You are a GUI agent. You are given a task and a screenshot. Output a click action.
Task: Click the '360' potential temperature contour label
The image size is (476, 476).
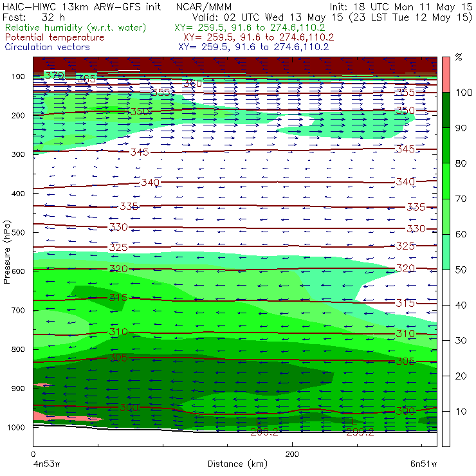[x=192, y=83]
